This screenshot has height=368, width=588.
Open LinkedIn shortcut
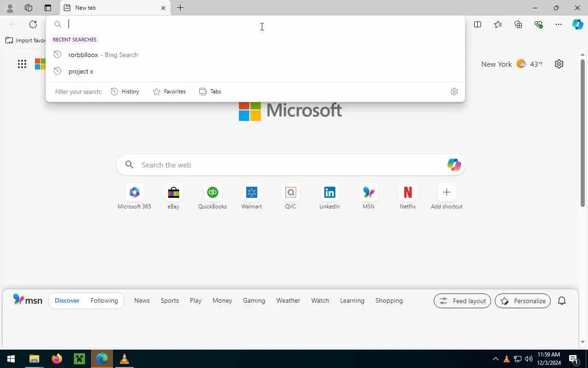(329, 197)
